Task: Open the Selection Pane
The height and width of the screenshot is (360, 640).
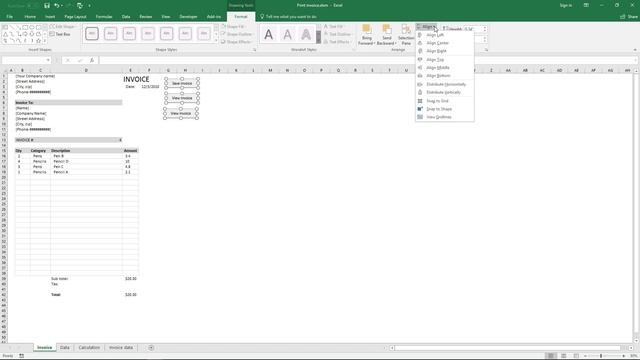Action: (x=406, y=35)
